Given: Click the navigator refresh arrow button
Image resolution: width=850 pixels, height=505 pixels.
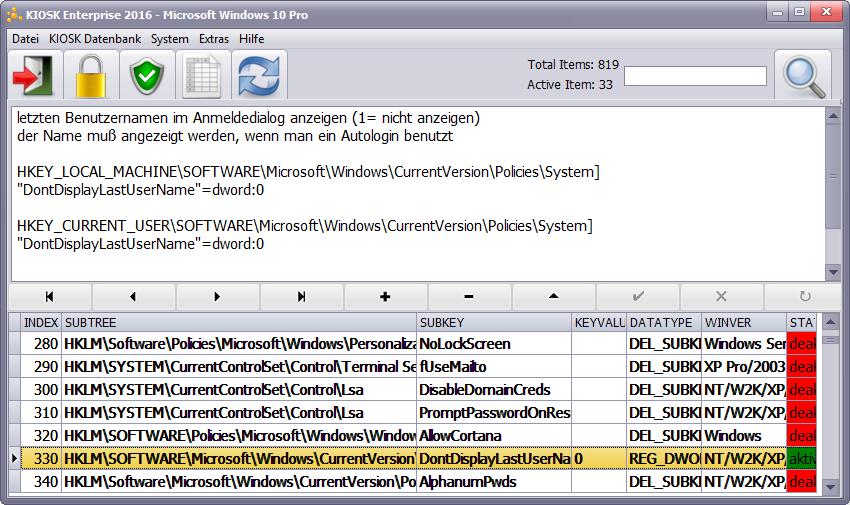Looking at the screenshot, I should tap(804, 296).
